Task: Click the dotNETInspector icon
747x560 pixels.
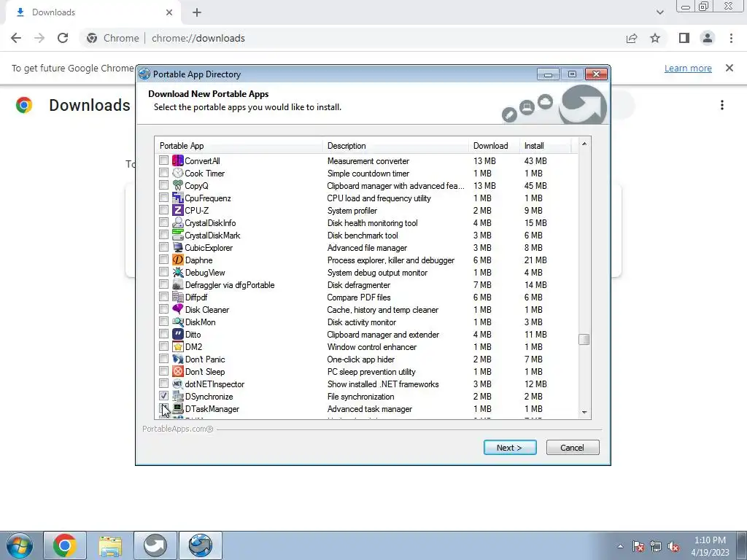Action: (178, 384)
